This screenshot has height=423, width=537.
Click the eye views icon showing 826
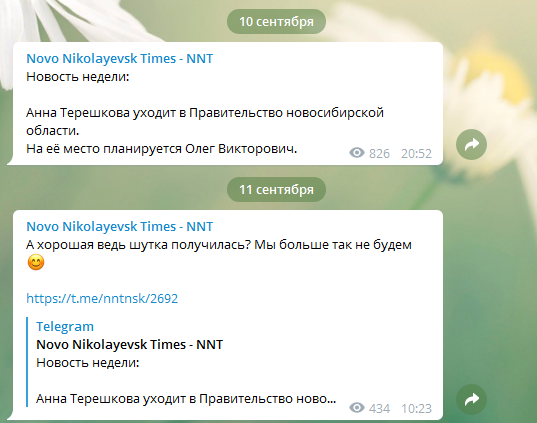(x=357, y=153)
